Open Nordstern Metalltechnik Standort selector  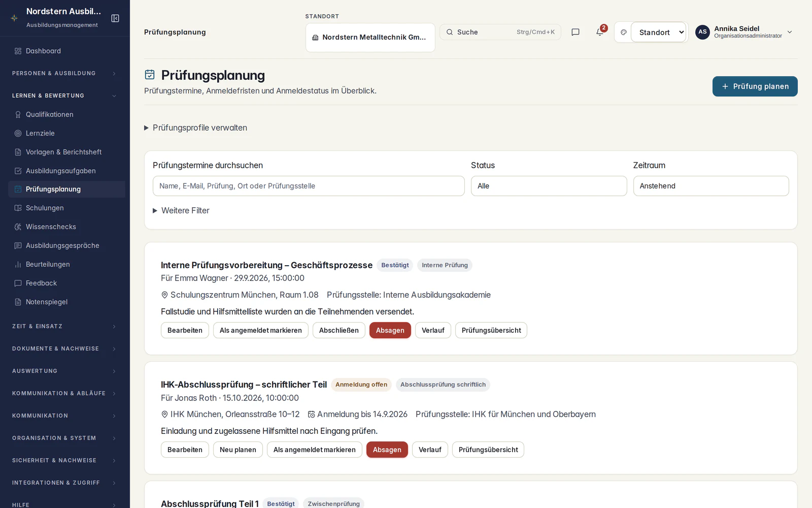(x=370, y=38)
